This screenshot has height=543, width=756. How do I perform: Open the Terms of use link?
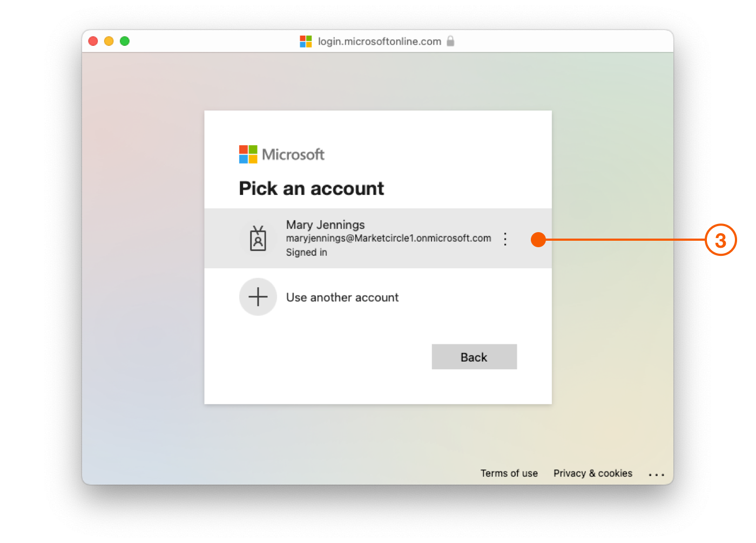point(509,473)
